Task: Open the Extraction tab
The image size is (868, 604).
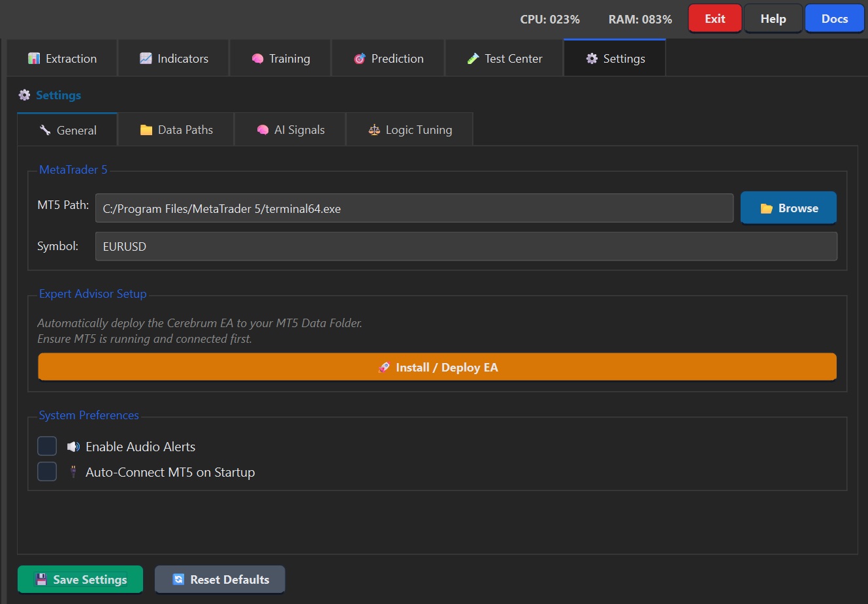Action: pos(63,59)
